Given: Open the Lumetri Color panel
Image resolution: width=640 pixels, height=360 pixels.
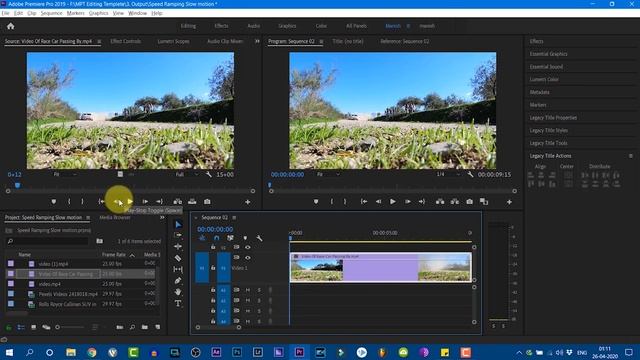Looking at the screenshot, I should pyautogui.click(x=544, y=79).
